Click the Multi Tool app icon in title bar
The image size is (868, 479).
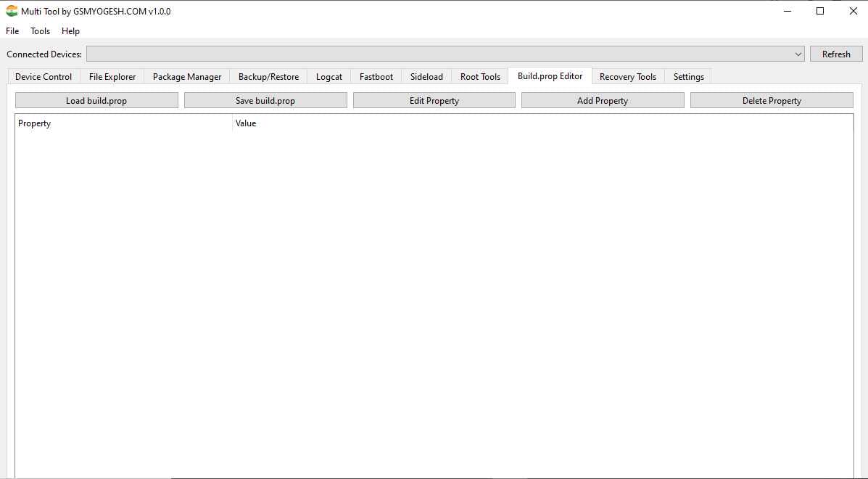pyautogui.click(x=12, y=12)
